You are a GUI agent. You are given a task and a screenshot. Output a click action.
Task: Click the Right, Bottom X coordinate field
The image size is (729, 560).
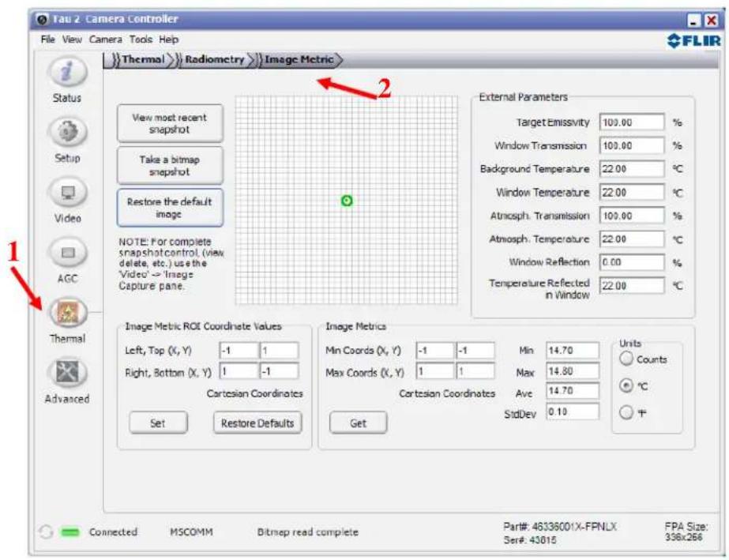[239, 371]
